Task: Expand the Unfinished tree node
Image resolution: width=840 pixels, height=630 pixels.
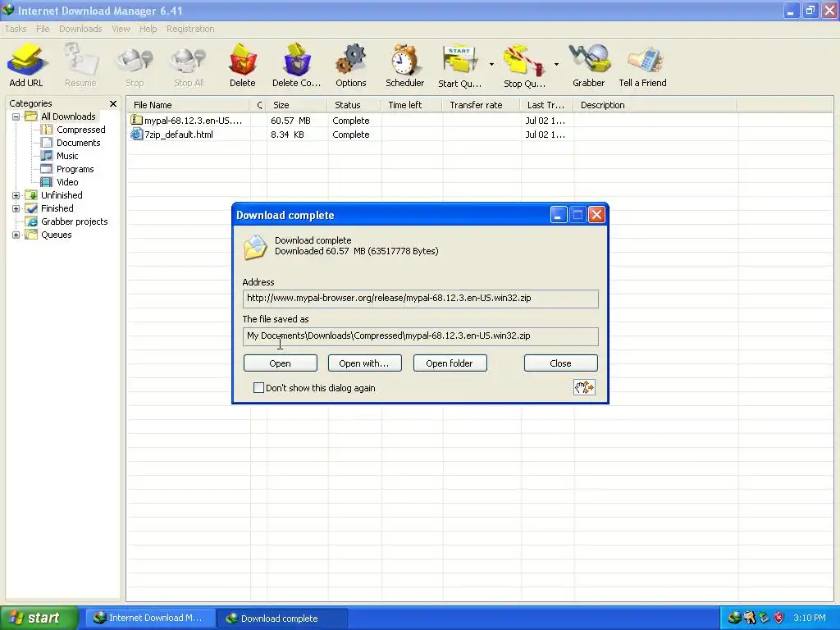Action: pyautogui.click(x=16, y=195)
